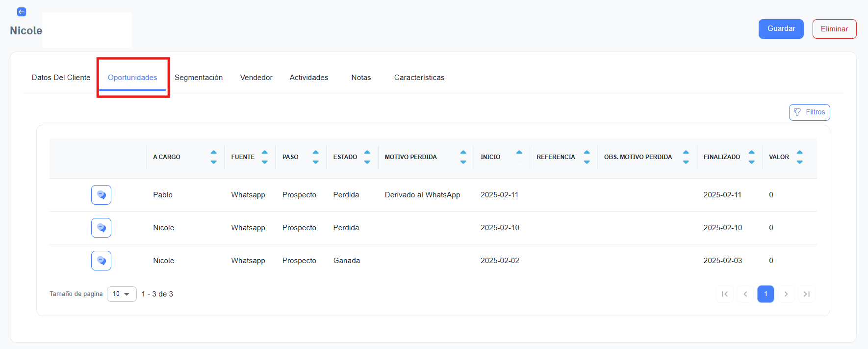Go to the next page arrow
868x349 pixels.
[x=786, y=294]
